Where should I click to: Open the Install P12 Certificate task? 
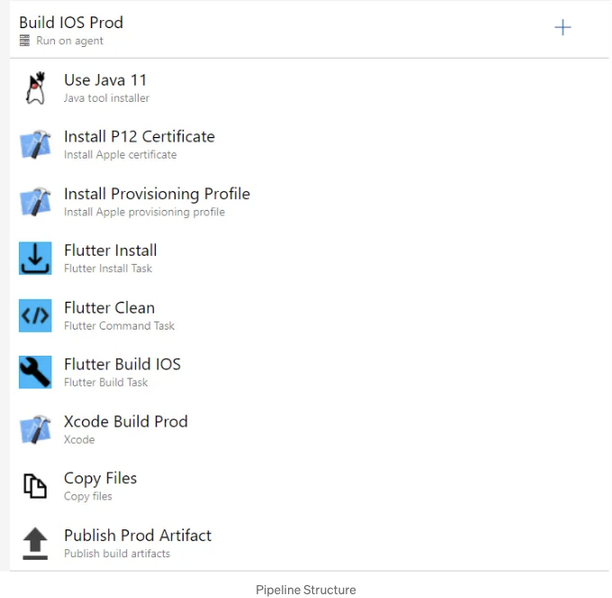(309, 145)
